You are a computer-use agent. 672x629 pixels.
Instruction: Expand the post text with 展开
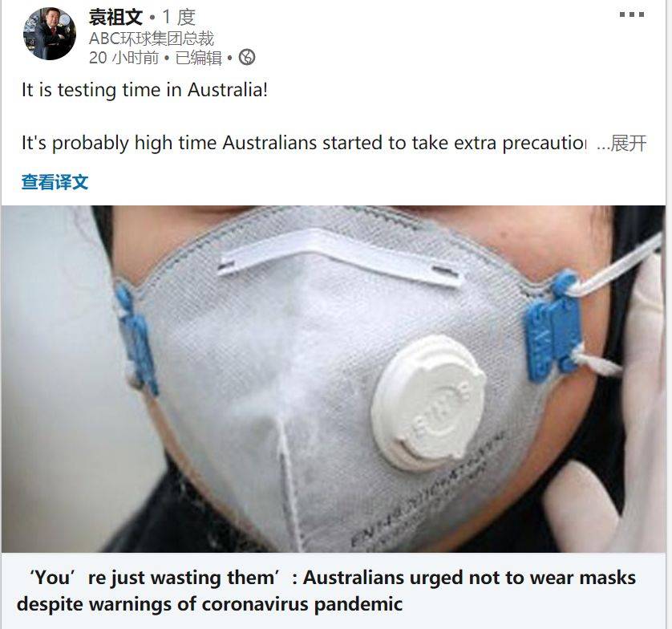click(628, 143)
